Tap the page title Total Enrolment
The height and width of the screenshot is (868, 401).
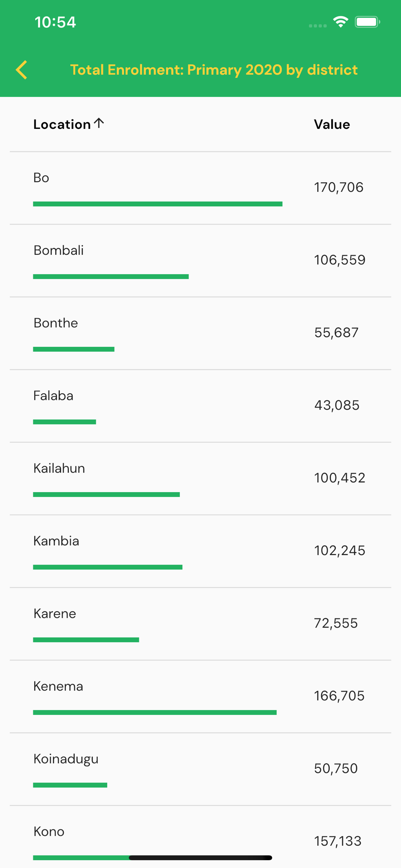[x=214, y=70]
